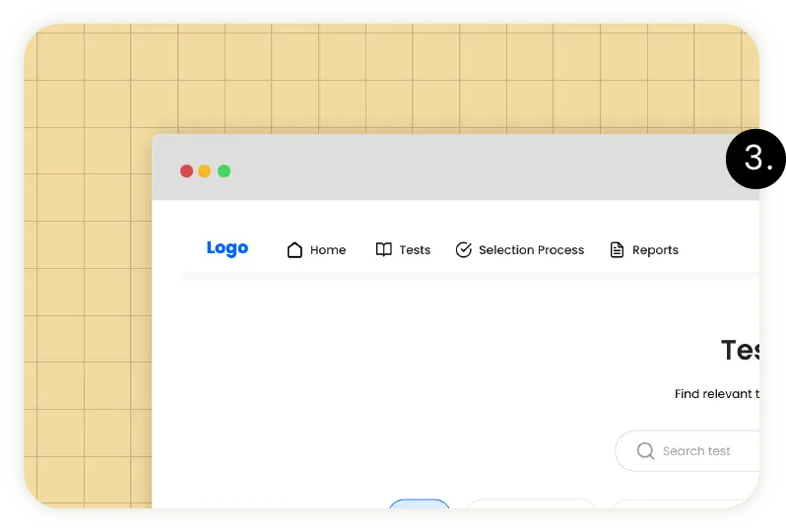Focus the Search test input field
This screenshot has width=786, height=532.
[x=704, y=451]
